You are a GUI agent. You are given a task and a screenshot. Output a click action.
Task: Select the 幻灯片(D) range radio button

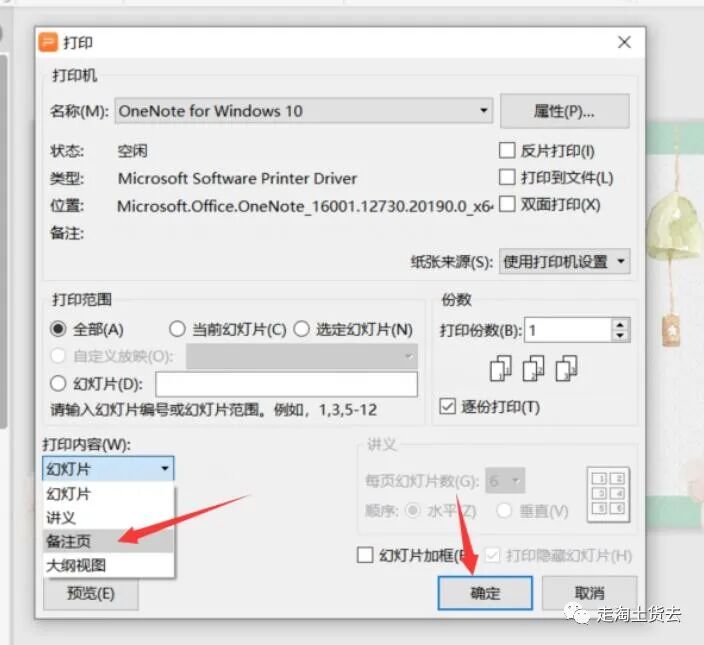pyautogui.click(x=58, y=384)
